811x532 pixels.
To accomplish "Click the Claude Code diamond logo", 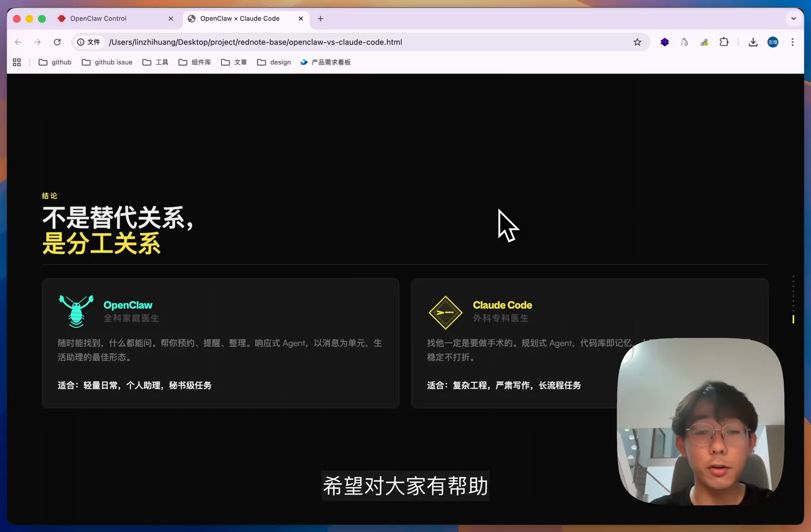I will [x=445, y=313].
